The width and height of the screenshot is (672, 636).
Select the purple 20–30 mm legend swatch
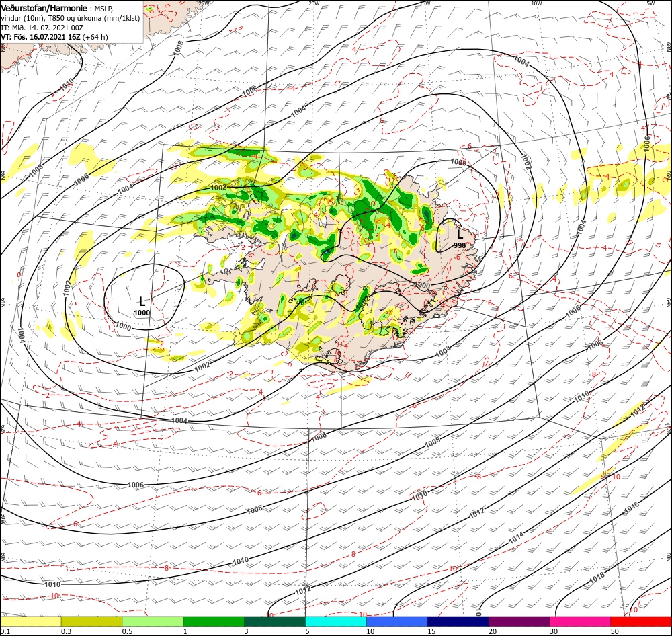519,621
